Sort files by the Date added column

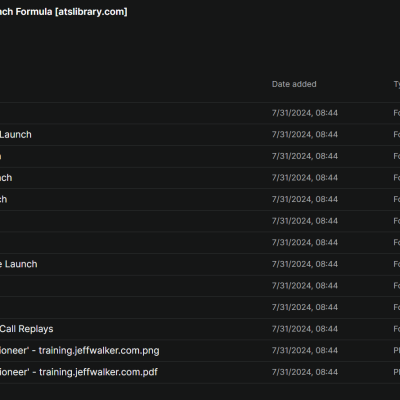click(x=294, y=84)
